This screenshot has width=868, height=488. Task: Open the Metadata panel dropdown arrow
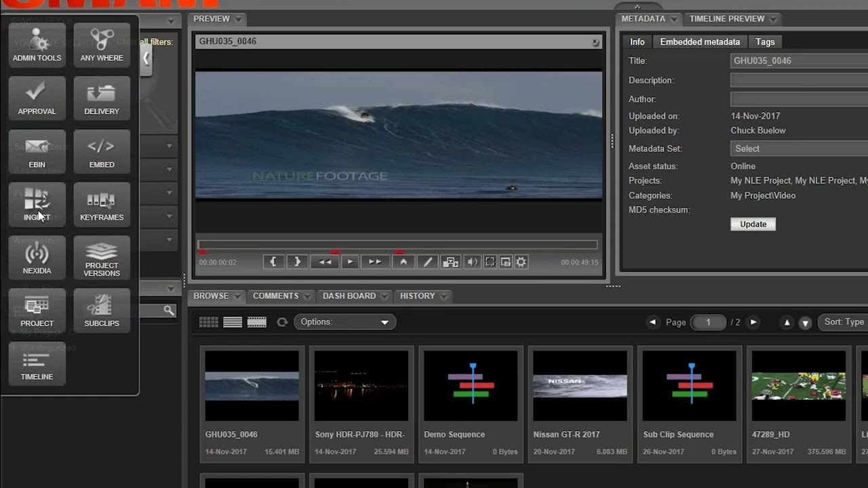click(x=673, y=19)
